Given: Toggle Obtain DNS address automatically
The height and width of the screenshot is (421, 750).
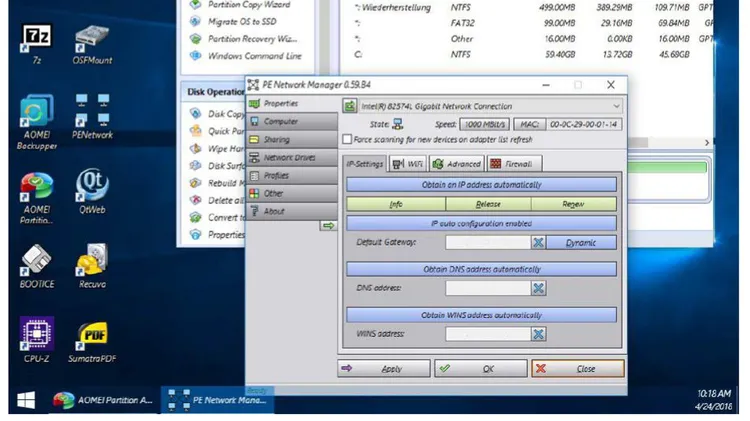Looking at the screenshot, I should pyautogui.click(x=481, y=269).
